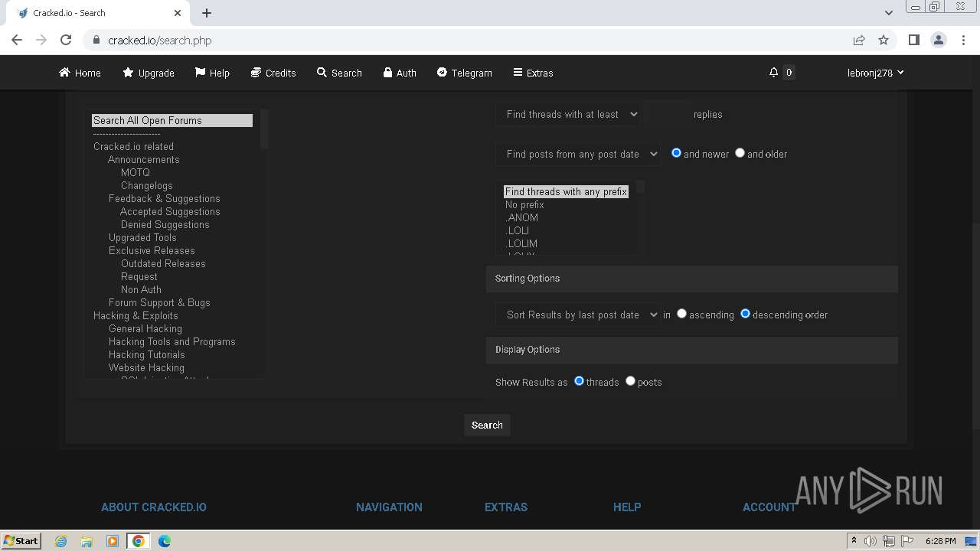The height and width of the screenshot is (551, 980).
Task: Open 'Sort Results by last post date' dropdown
Action: coord(578,315)
